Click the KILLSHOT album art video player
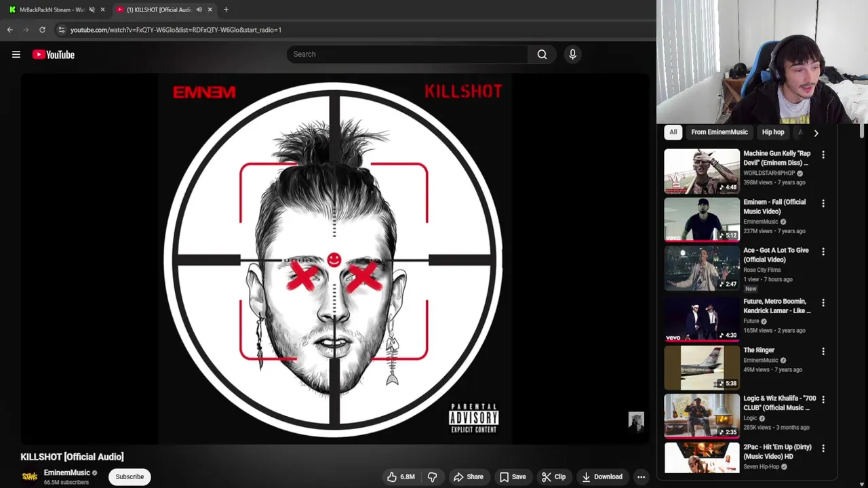 pyautogui.click(x=335, y=259)
